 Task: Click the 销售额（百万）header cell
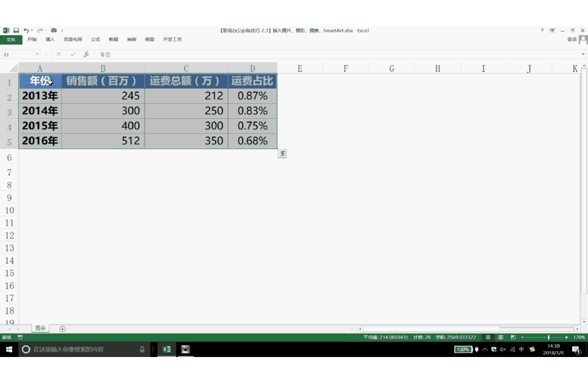click(x=103, y=81)
